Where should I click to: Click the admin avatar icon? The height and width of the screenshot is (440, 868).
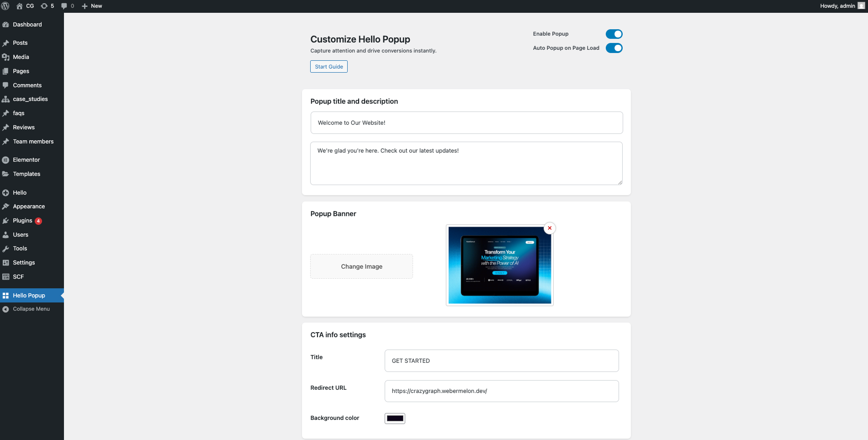861,6
